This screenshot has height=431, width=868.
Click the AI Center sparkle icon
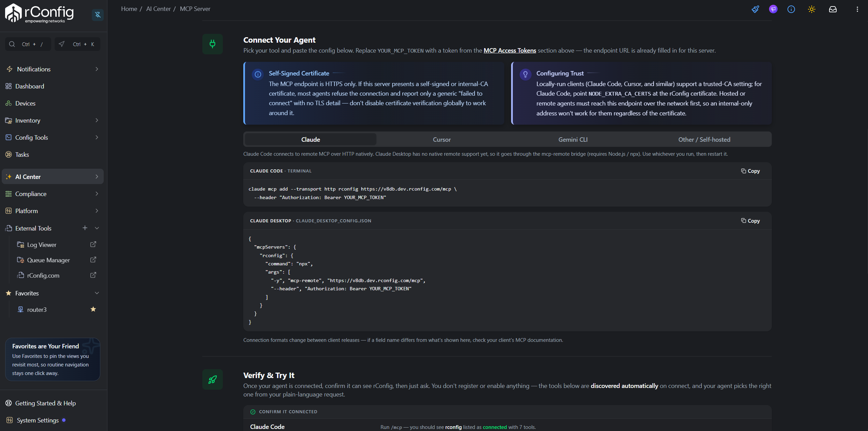9,177
